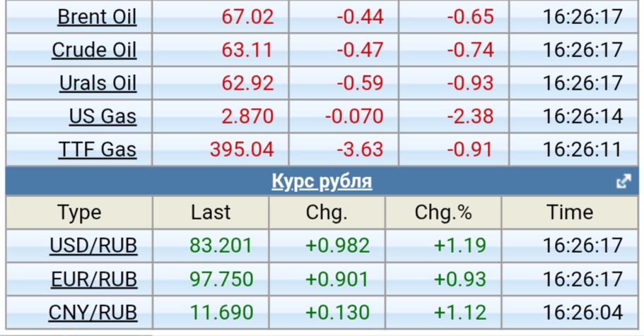644x336 pixels.
Task: Click the Last column header
Action: click(211, 212)
